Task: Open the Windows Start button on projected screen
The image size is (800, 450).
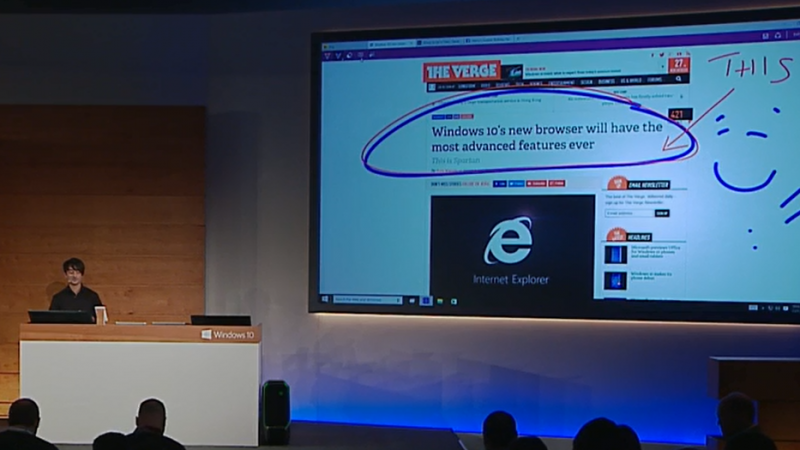Action: (325, 299)
